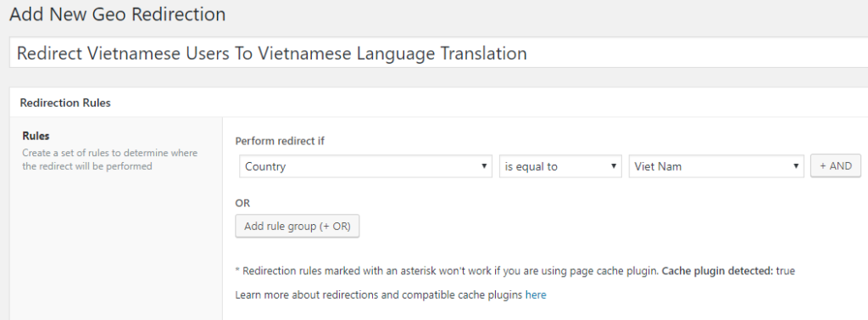Click the 'Perform redirect if' label
Image resolution: width=868 pixels, height=320 pixels.
point(280,141)
